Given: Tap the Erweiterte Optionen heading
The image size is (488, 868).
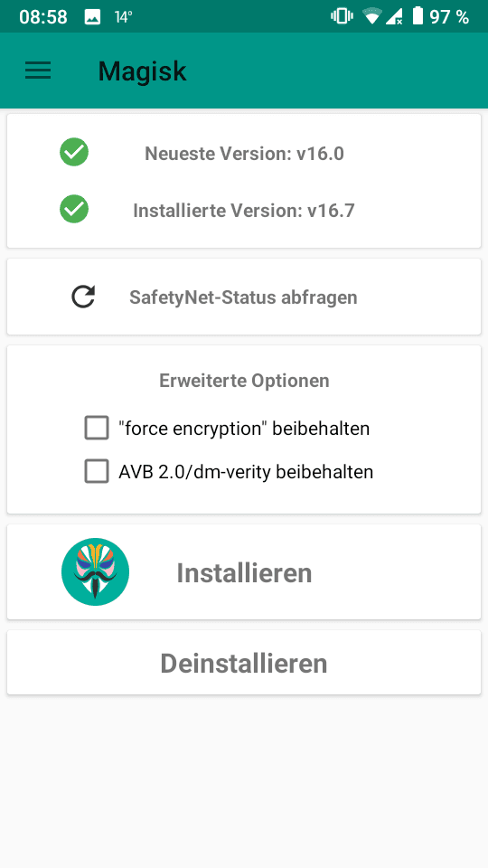Looking at the screenshot, I should point(244,381).
